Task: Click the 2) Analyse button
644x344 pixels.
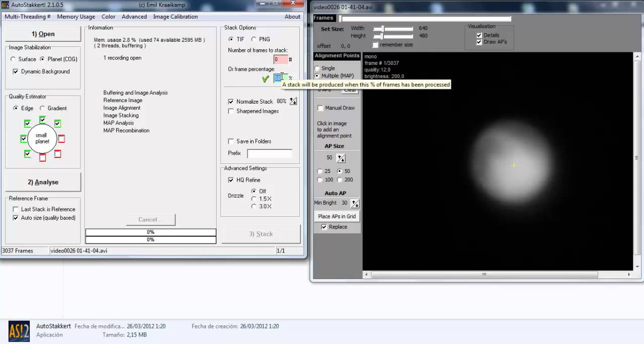Action: (43, 182)
